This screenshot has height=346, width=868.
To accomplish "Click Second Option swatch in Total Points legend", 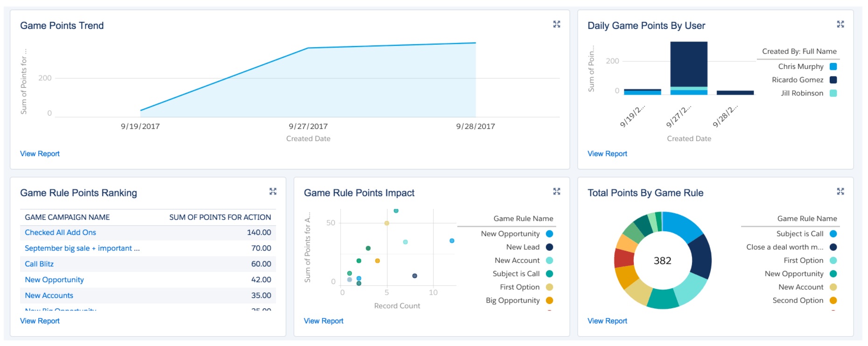I will coord(833,301).
